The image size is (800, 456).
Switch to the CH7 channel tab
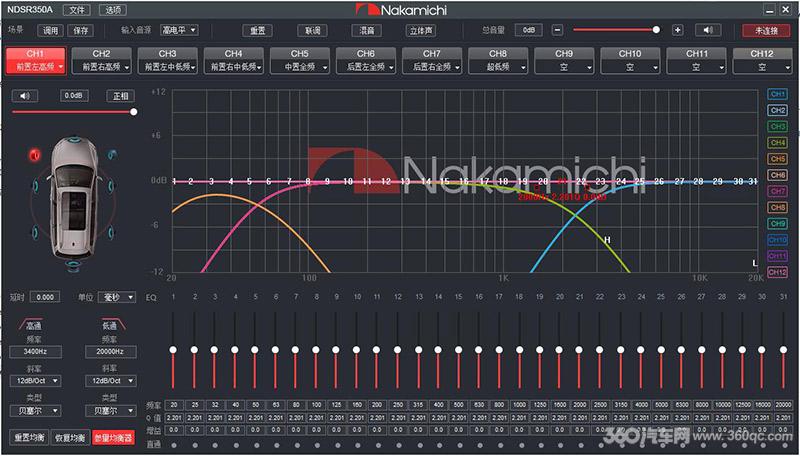(x=432, y=54)
